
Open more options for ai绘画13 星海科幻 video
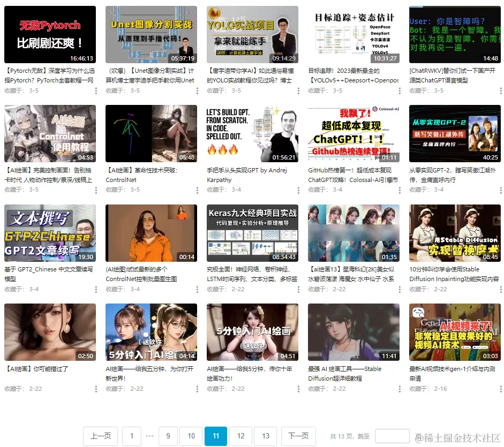[400, 290]
